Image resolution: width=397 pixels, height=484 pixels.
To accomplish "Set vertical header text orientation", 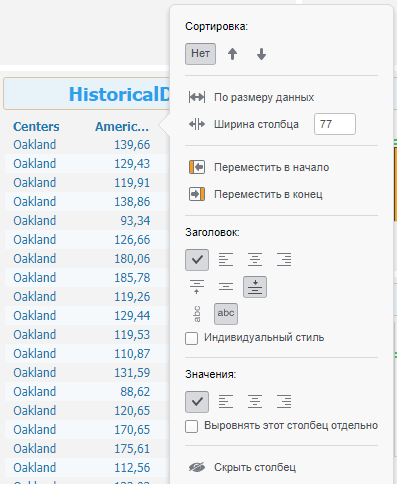I will (197, 314).
